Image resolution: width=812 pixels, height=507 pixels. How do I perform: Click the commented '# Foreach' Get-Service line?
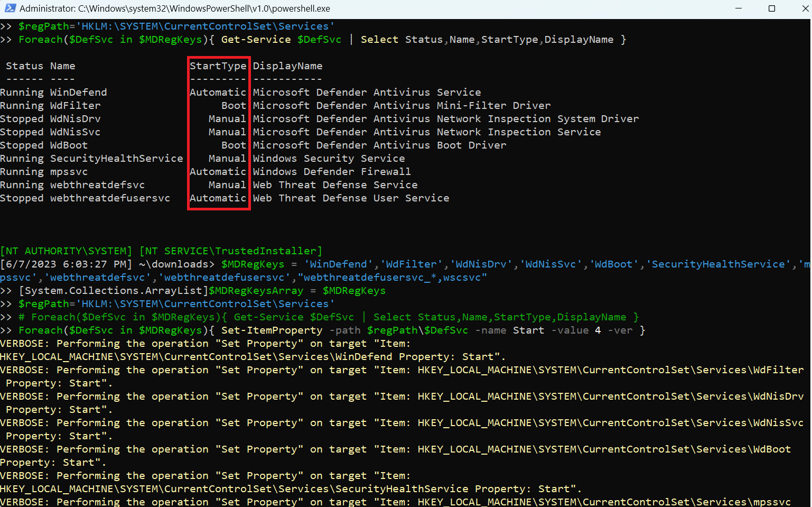329,317
